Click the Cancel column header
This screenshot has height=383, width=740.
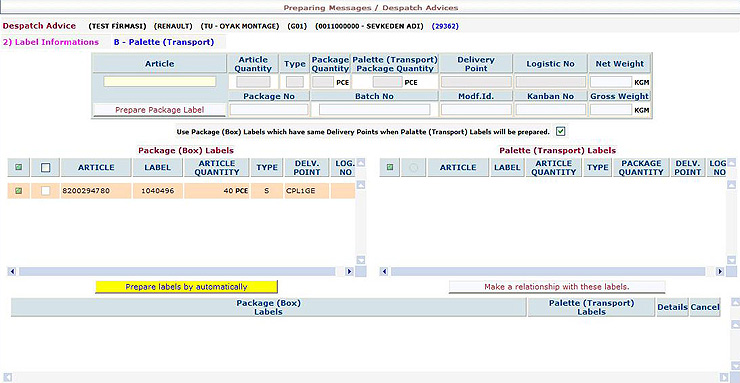[x=705, y=308]
